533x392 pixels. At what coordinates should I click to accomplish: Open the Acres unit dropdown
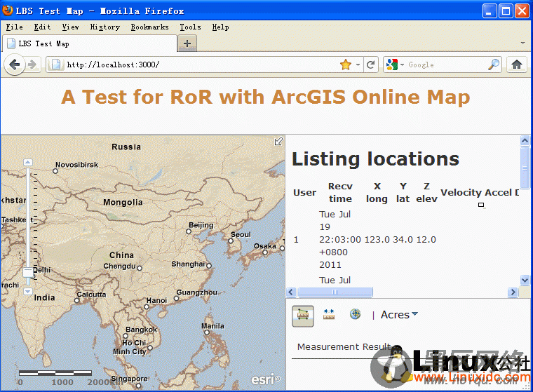tap(399, 315)
